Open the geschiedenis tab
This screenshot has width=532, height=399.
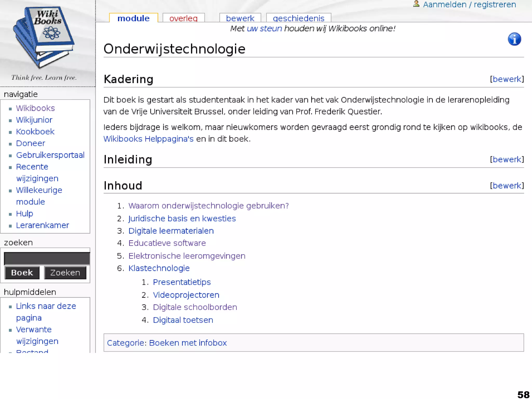pyautogui.click(x=298, y=18)
